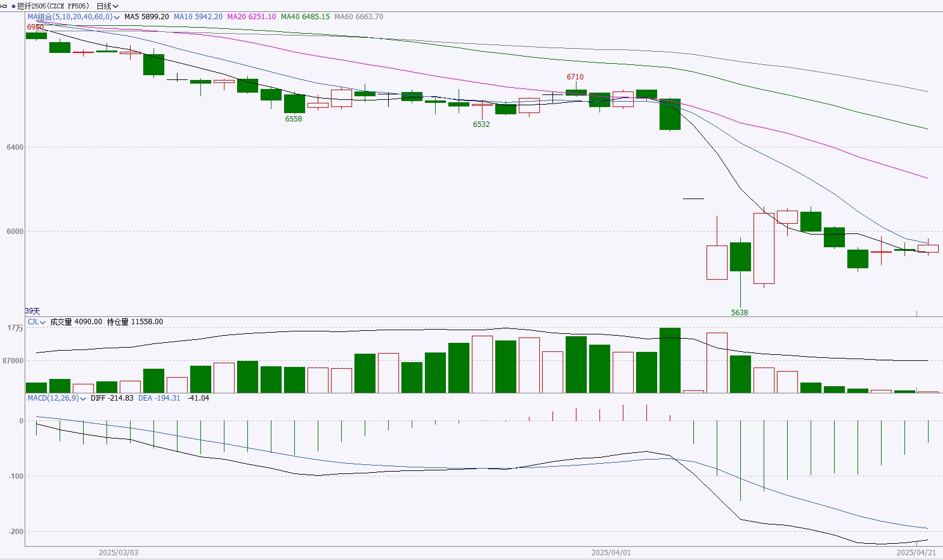Click the MA10 5942.20 legend label

(x=198, y=17)
